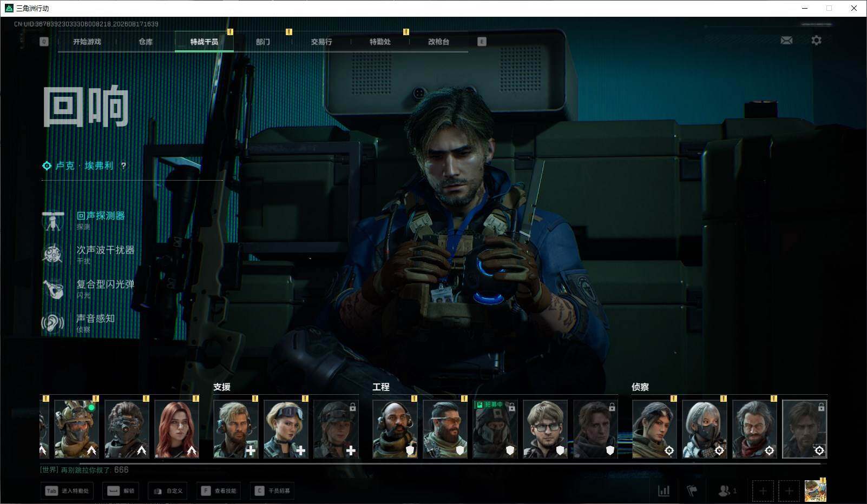Select the 声音感知 ear skill icon
This screenshot has height=504, width=867.
pyautogui.click(x=53, y=323)
